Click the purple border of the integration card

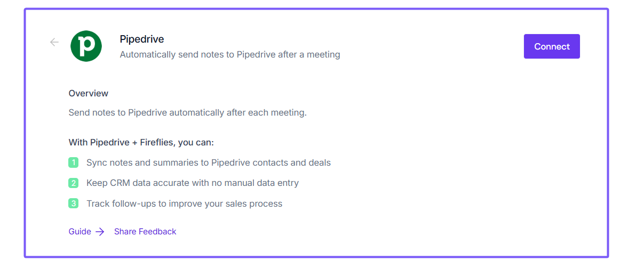pyautogui.click(x=25, y=133)
